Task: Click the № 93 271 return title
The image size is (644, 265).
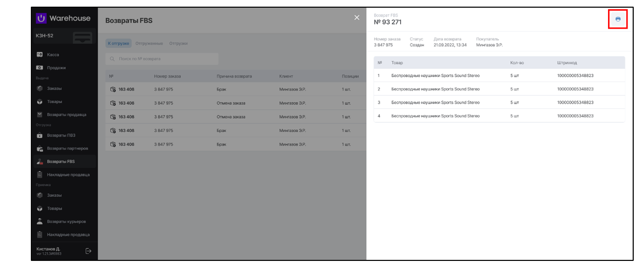Action: point(388,22)
